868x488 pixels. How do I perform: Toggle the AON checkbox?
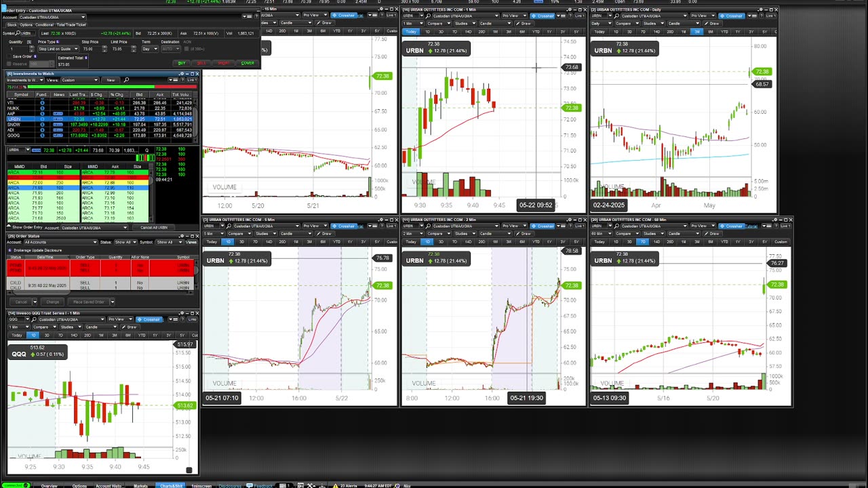pyautogui.click(x=186, y=49)
